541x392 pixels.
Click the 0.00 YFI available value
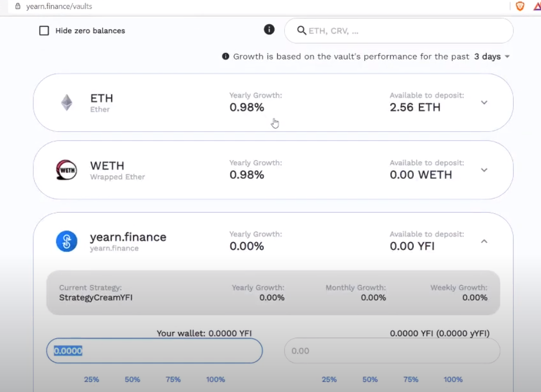click(412, 246)
